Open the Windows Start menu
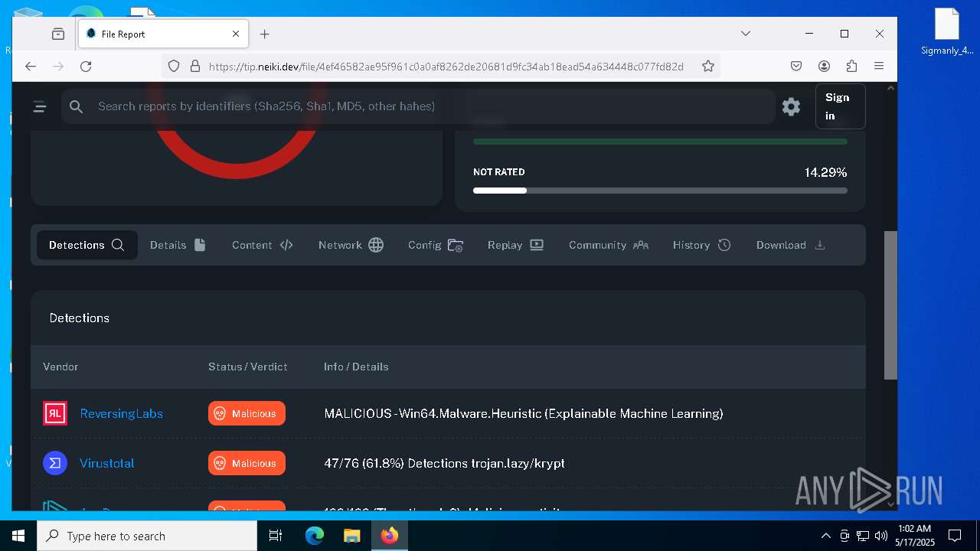The width and height of the screenshot is (980, 551). (18, 536)
